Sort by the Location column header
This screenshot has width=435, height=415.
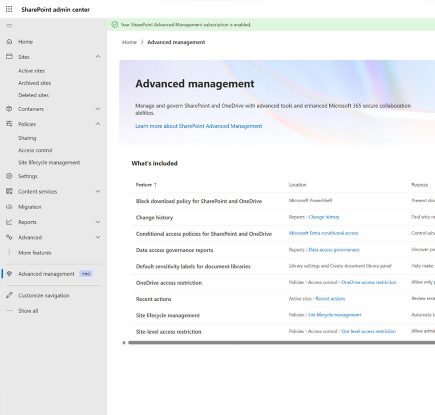pyautogui.click(x=297, y=185)
